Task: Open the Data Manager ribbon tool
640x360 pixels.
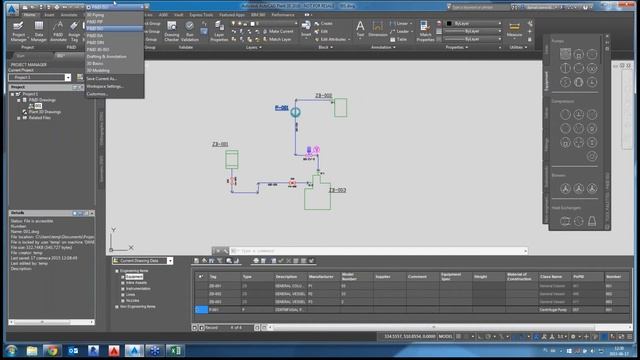Action: coord(39,31)
